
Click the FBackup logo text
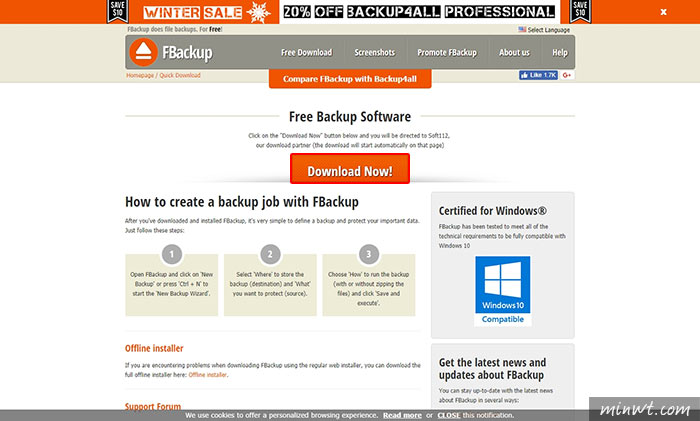click(x=187, y=53)
